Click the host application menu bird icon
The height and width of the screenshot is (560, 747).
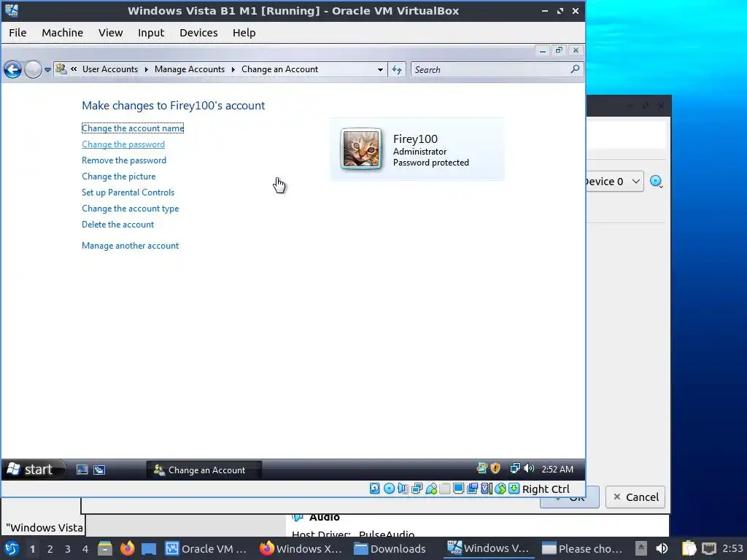[12, 548]
